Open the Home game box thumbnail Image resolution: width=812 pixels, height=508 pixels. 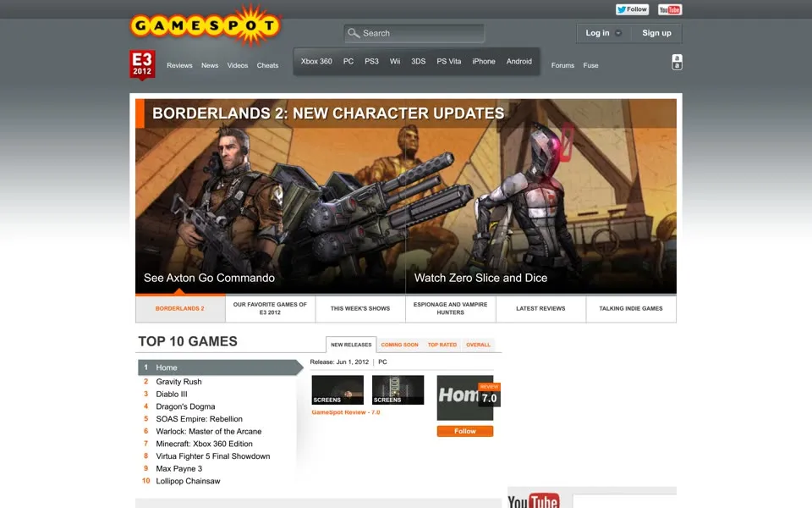[x=465, y=398]
